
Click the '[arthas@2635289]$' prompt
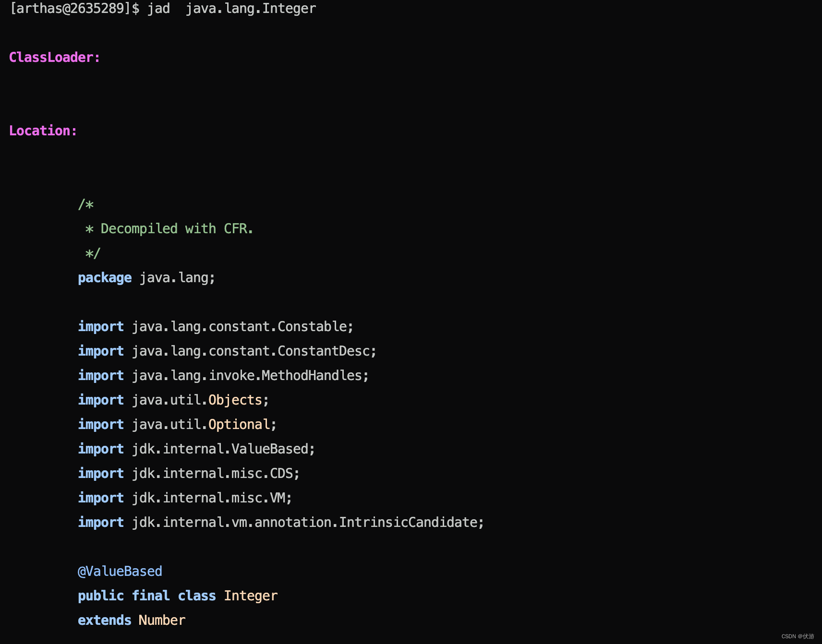(x=75, y=9)
